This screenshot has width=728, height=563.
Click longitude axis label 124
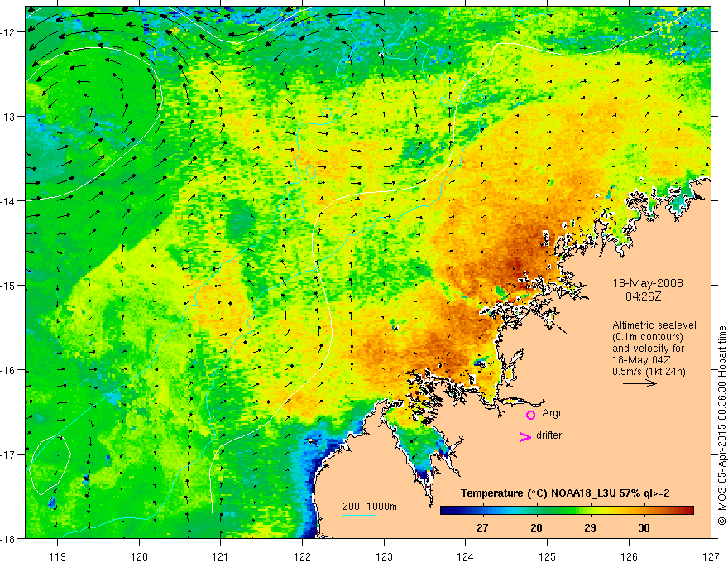pyautogui.click(x=466, y=557)
